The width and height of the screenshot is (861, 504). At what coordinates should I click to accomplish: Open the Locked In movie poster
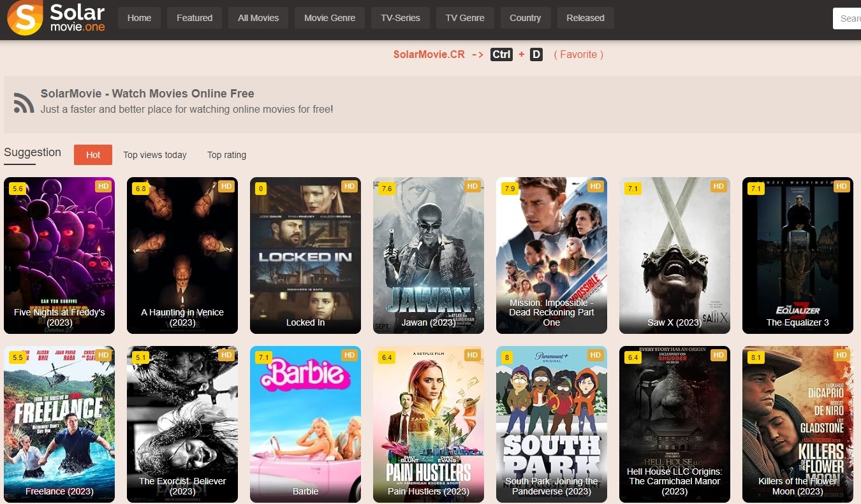(305, 256)
